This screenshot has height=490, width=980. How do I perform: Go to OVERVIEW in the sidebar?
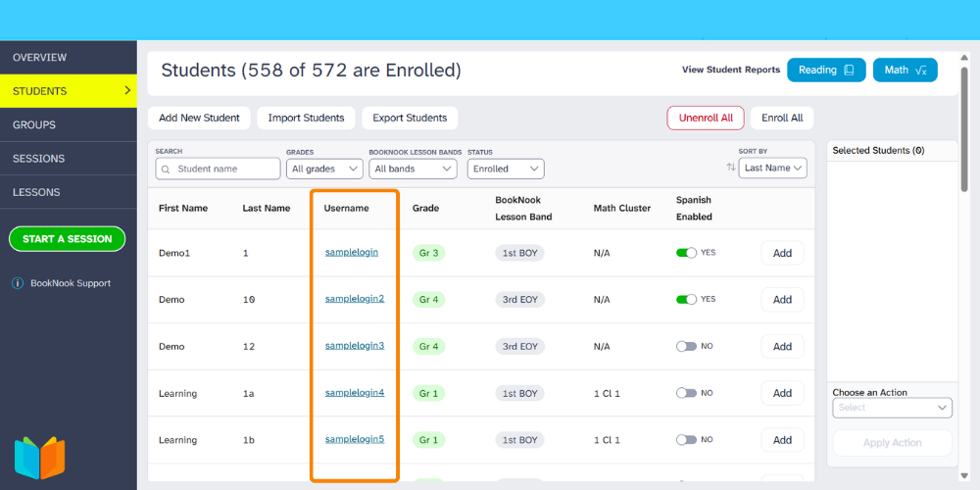pos(69,58)
